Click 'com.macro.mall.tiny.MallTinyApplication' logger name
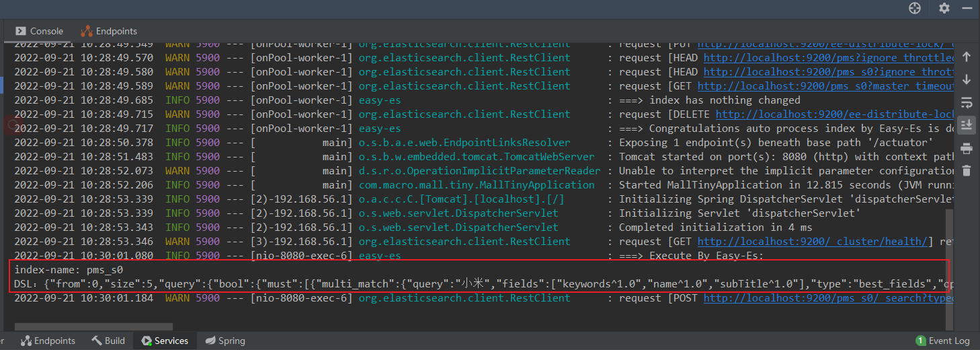Screen dimensions: 980x350 (477, 185)
